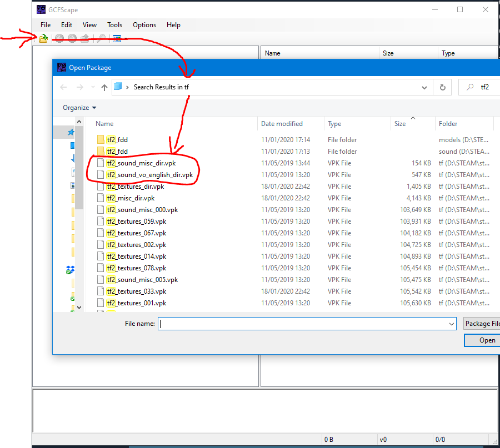Open the Tools menu
Image resolution: width=500 pixels, height=448 pixels.
click(x=114, y=25)
